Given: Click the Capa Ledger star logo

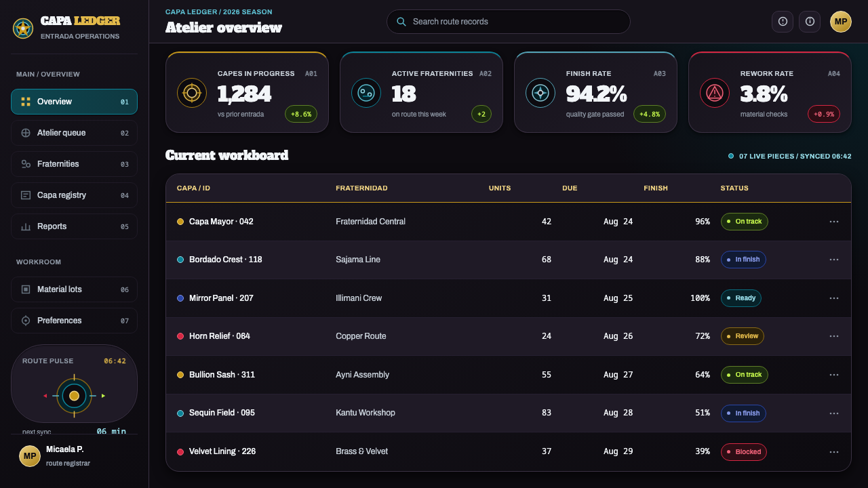Looking at the screenshot, I should coord(23,28).
